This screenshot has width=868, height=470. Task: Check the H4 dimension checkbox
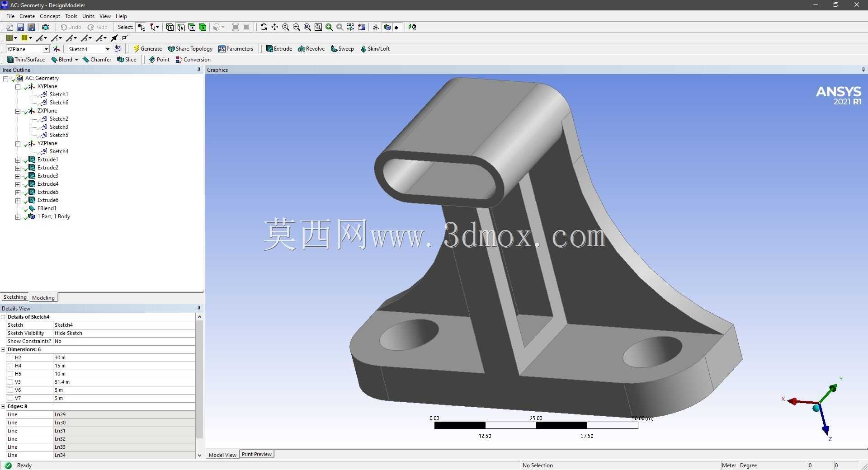[x=11, y=366]
